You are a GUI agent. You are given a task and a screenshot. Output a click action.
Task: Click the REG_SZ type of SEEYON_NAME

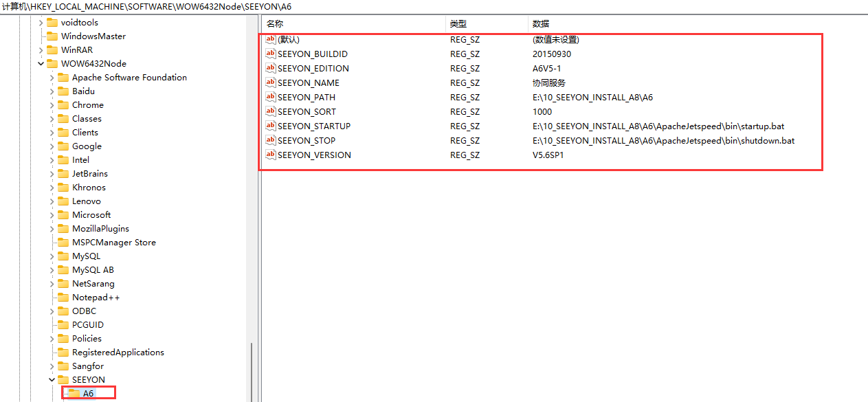tap(465, 82)
